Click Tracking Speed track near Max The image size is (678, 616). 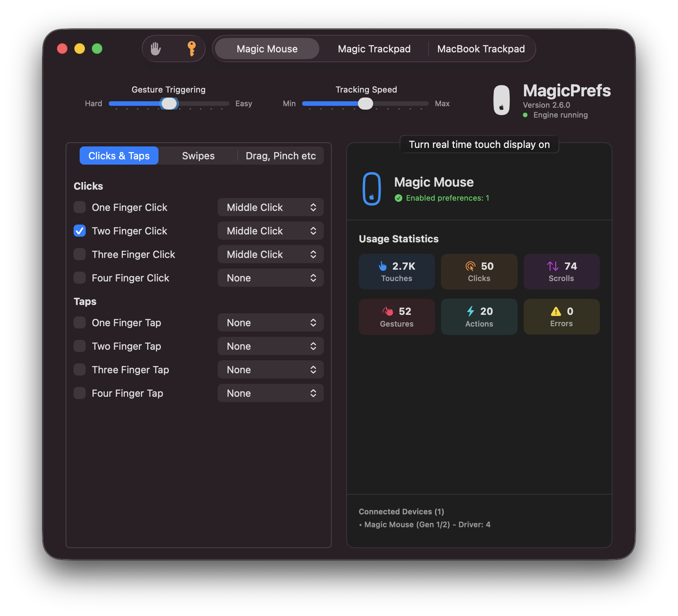(x=421, y=104)
